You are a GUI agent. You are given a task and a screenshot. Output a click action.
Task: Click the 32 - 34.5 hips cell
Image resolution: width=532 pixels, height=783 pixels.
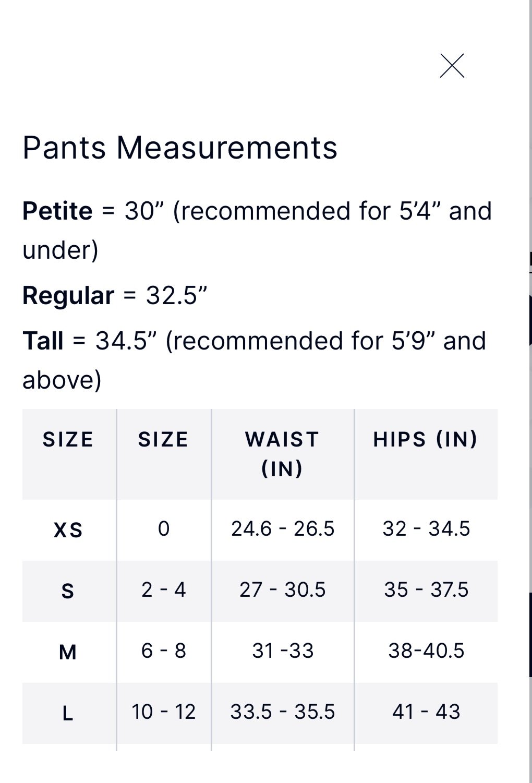(x=426, y=529)
